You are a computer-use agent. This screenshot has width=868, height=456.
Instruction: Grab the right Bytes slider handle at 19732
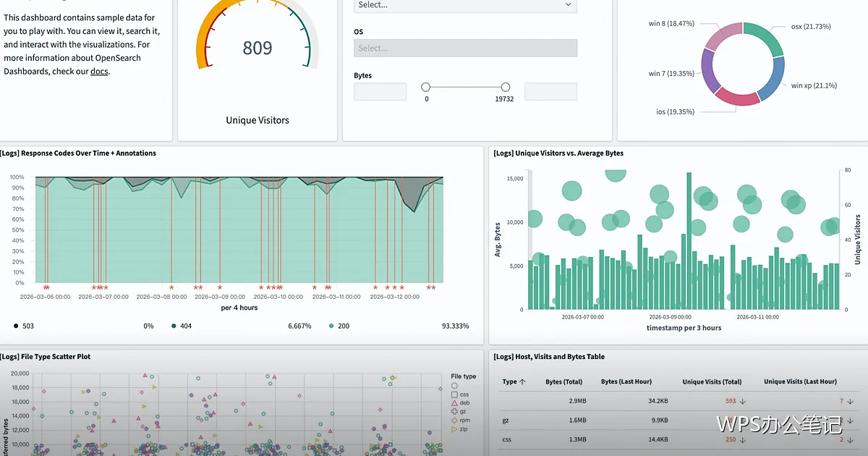(x=506, y=87)
